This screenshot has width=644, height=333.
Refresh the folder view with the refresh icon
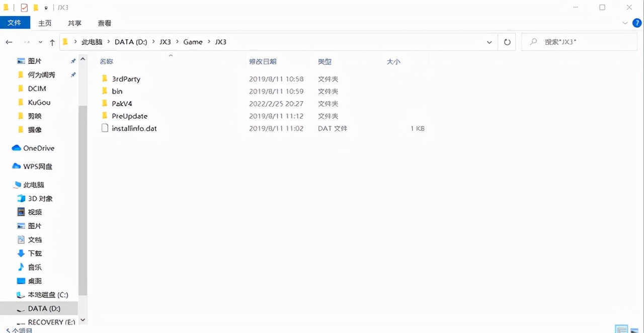(507, 42)
